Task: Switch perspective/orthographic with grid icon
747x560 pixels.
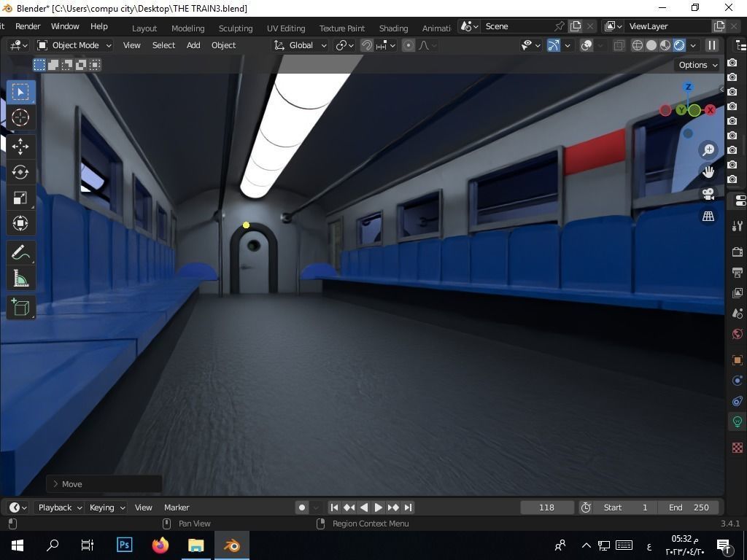Action: pos(708,216)
